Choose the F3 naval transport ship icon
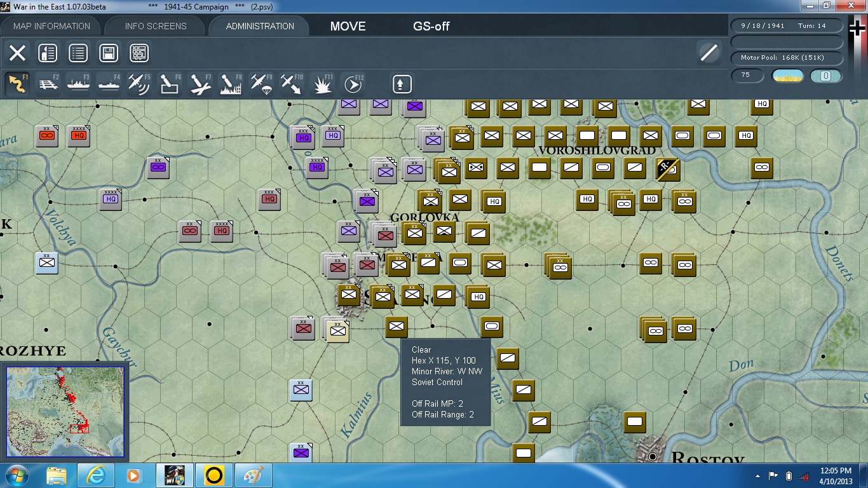Viewport: 868px width, 488px height. pyautogui.click(x=79, y=84)
